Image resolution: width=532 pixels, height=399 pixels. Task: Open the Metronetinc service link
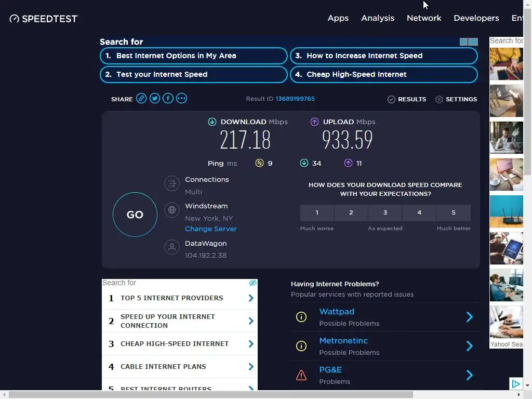(x=344, y=341)
